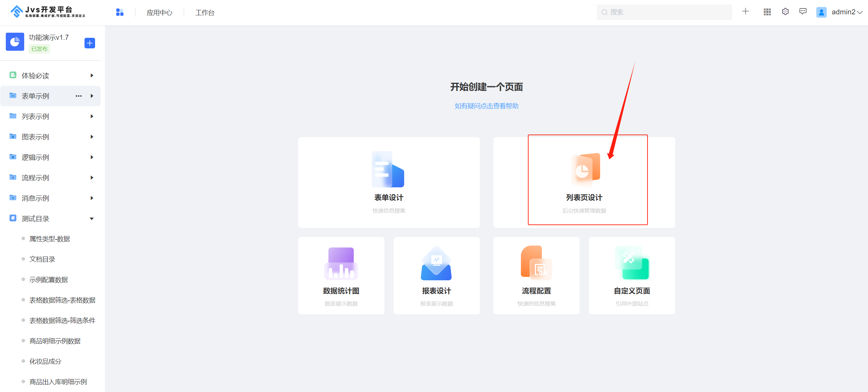Screen dimensions: 868x392
Task: Focus the 搜索 search field
Action: click(664, 12)
